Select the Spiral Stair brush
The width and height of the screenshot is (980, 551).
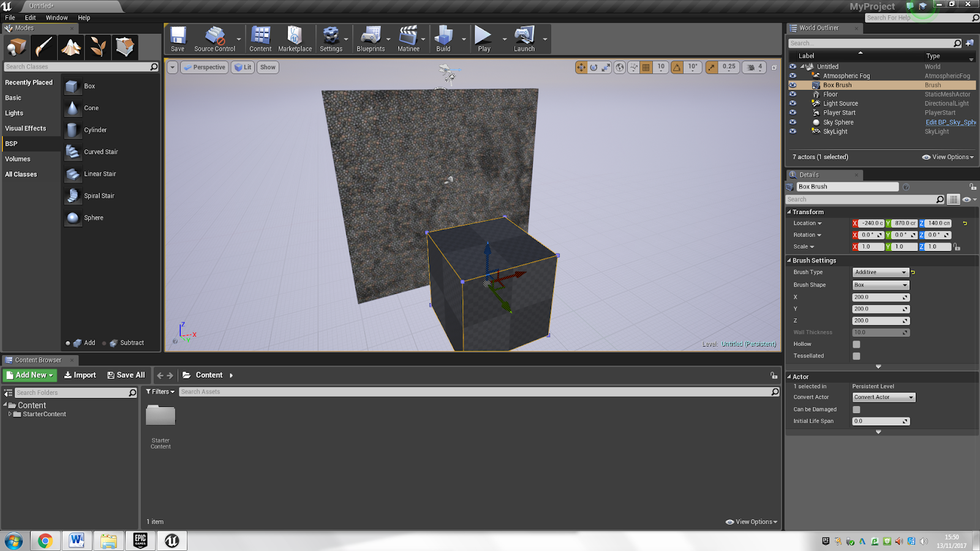click(x=110, y=197)
